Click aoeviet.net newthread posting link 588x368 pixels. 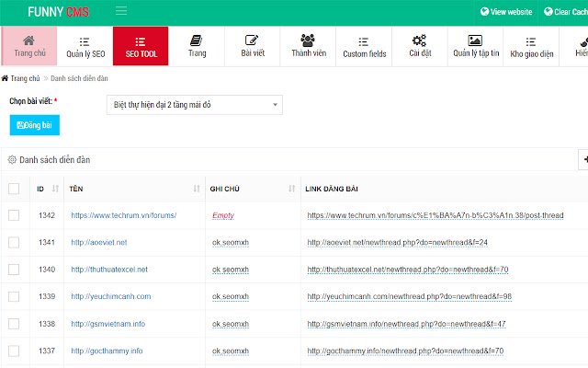(398, 243)
